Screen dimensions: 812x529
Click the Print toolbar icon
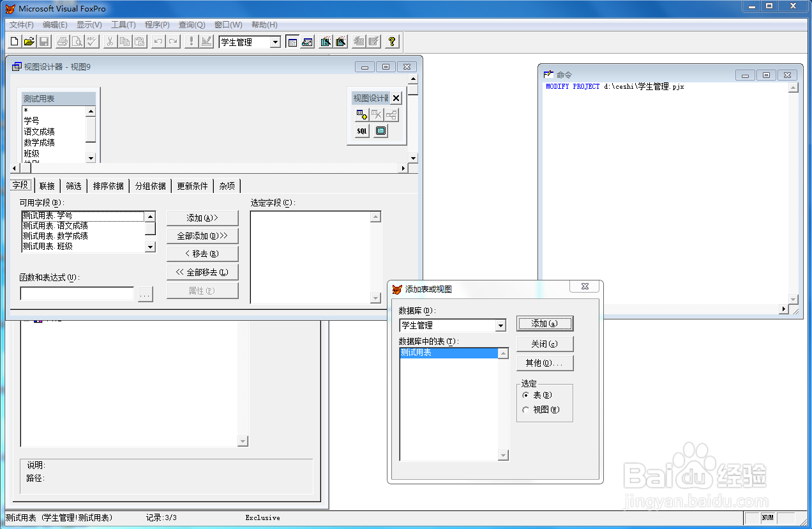(x=62, y=42)
